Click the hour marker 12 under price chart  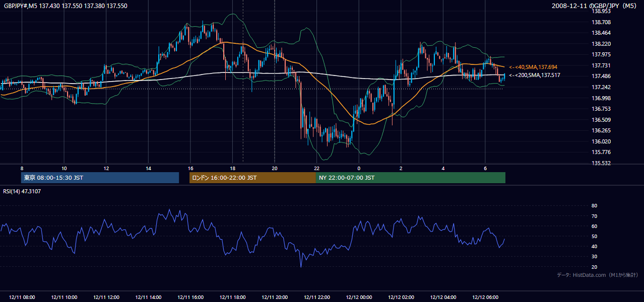(x=106, y=168)
